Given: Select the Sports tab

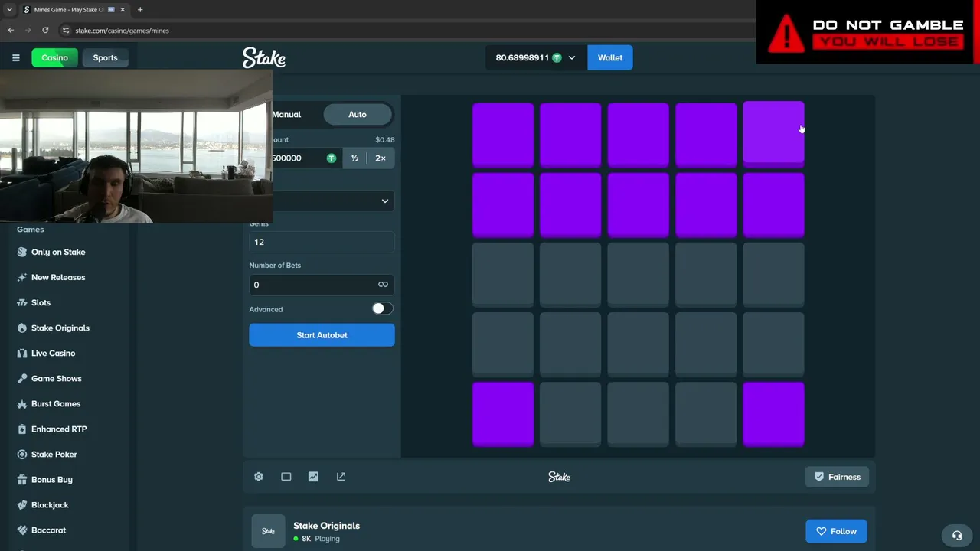Looking at the screenshot, I should click(105, 58).
